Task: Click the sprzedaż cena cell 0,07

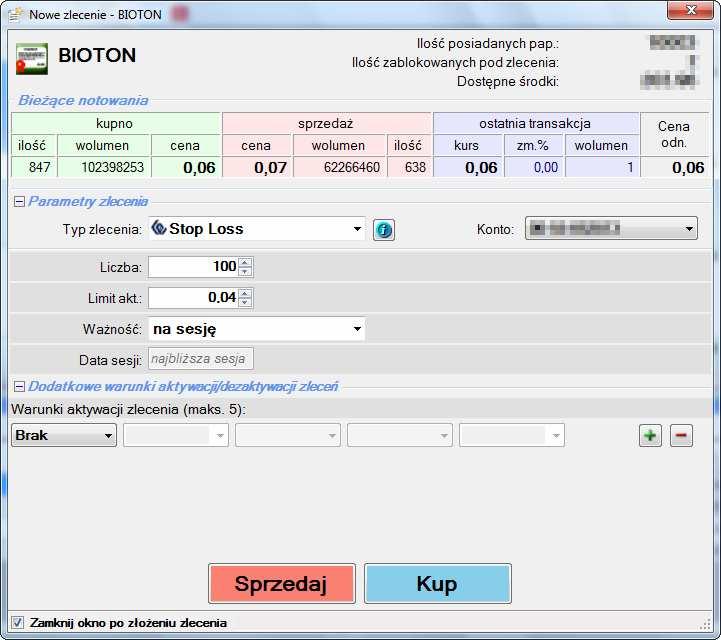Action: (257, 167)
